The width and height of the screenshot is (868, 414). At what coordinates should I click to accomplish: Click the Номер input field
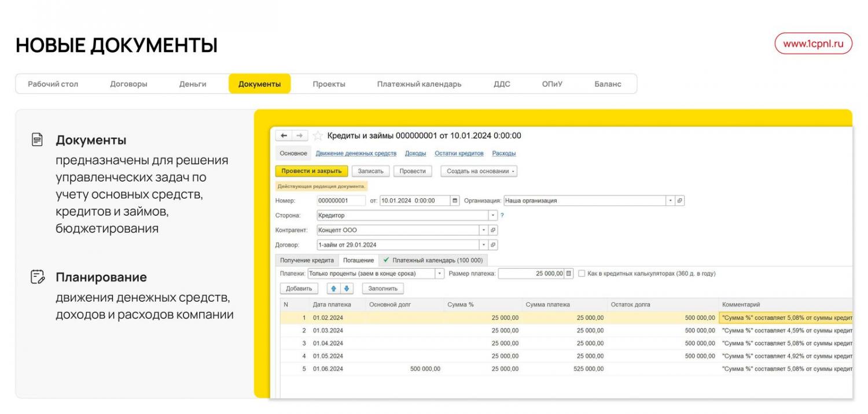(341, 201)
